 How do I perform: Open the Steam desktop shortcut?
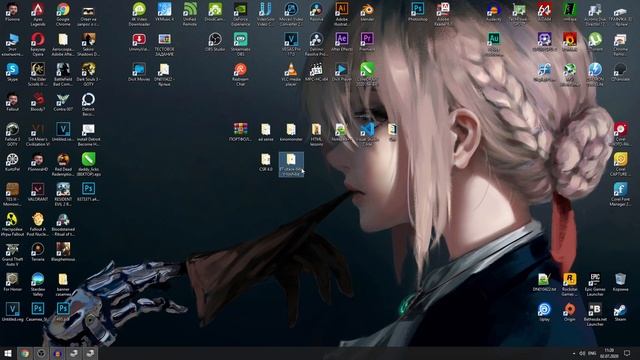[x=620, y=312]
